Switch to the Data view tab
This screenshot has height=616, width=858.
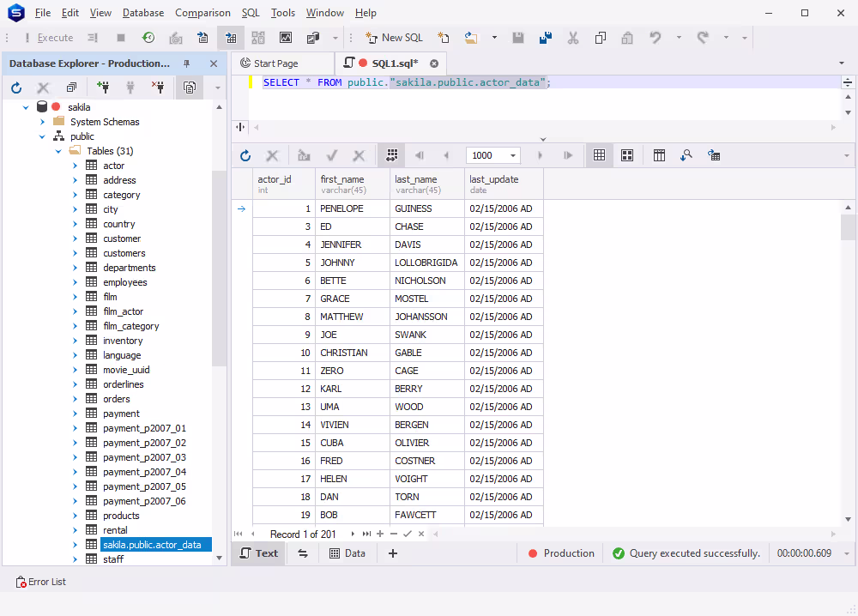click(x=347, y=553)
